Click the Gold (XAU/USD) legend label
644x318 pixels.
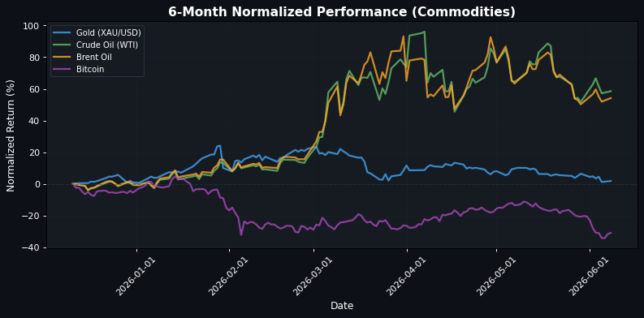[109, 32]
